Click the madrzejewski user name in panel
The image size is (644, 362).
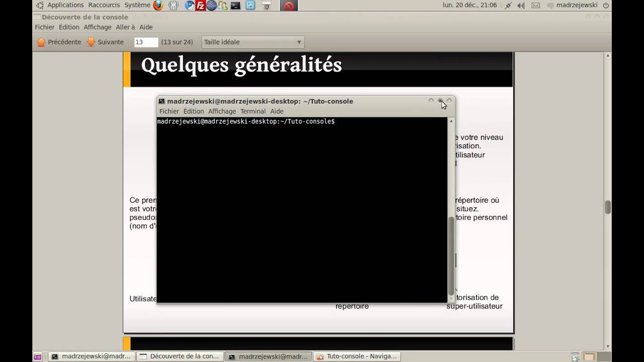point(577,5)
